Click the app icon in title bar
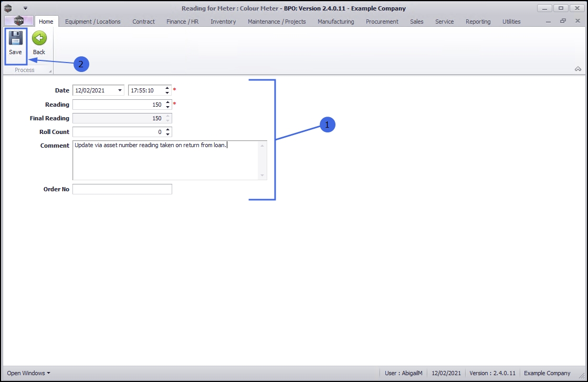Screen dimensions: 588x382 8,8
